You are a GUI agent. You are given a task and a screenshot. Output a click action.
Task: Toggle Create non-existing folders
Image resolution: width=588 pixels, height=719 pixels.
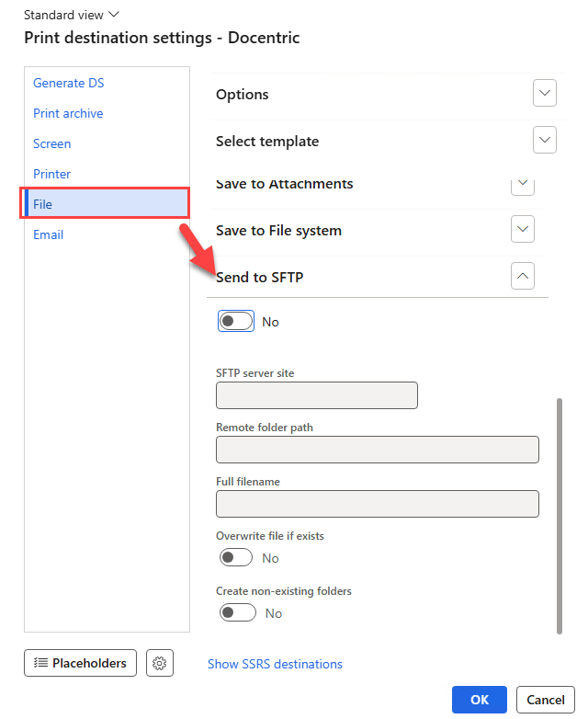coord(237,612)
